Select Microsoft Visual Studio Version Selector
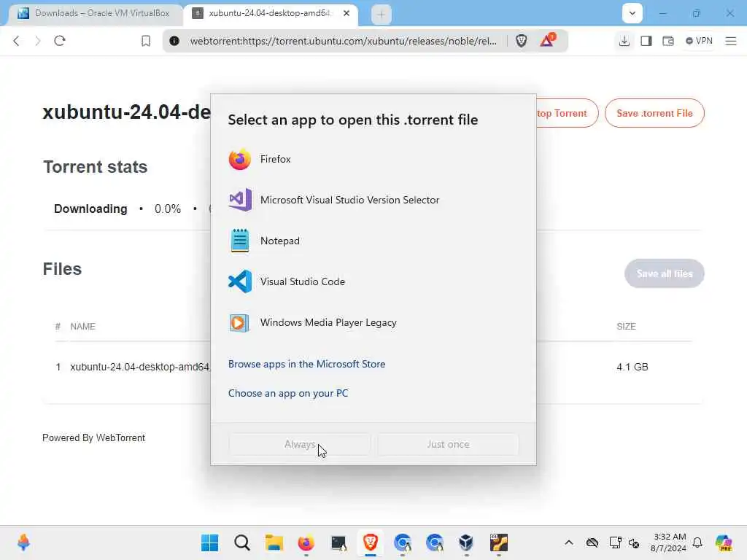Viewport: 747px width, 560px height. coord(373,200)
